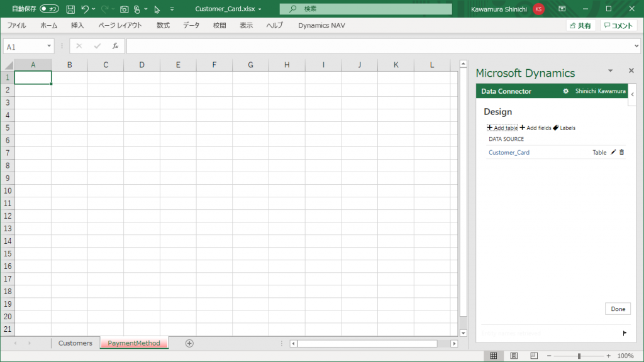Open the 数式 ribbon tab

163,25
